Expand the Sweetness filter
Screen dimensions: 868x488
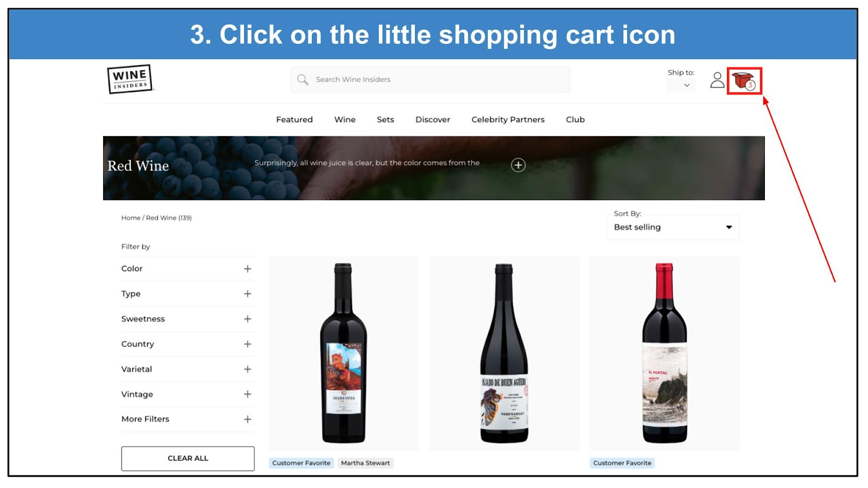(188, 319)
